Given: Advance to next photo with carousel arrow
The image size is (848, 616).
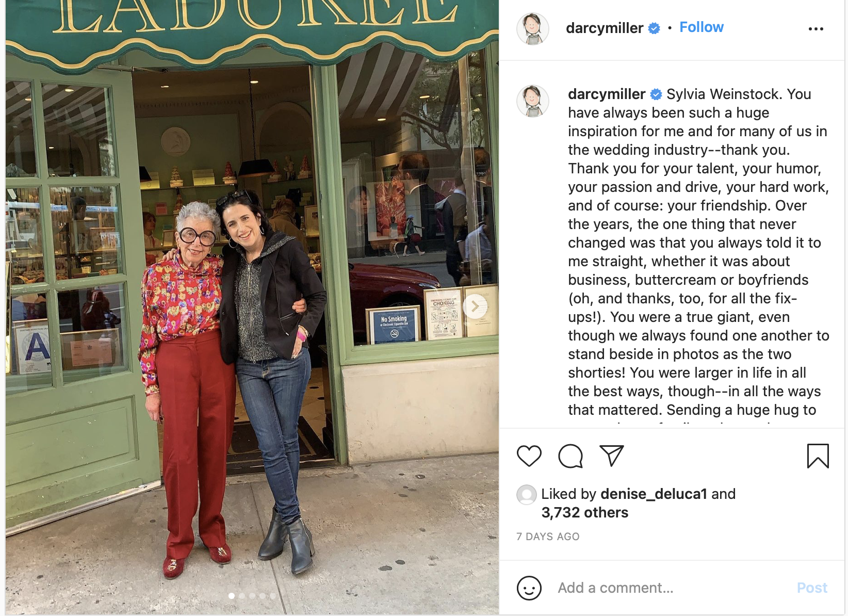Looking at the screenshot, I should tap(475, 306).
